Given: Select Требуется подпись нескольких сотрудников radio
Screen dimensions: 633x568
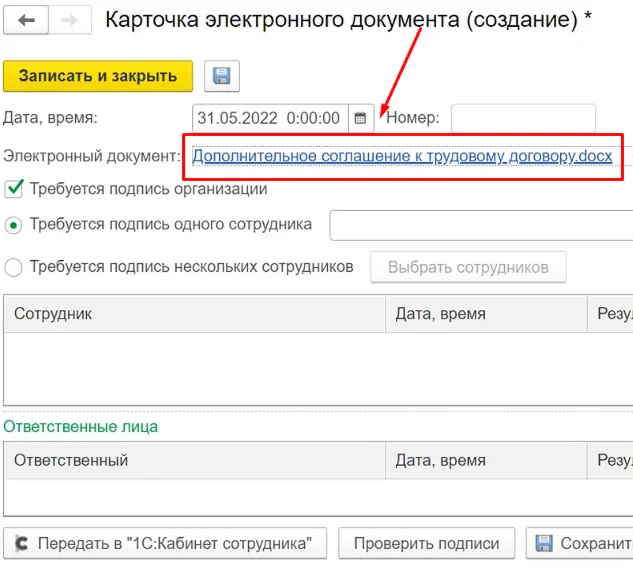Looking at the screenshot, I should [13, 267].
